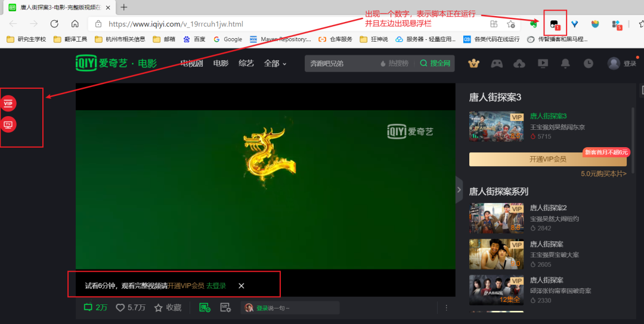Click the red VIP floating sidebar icon
This screenshot has width=644, height=324.
coord(8,104)
